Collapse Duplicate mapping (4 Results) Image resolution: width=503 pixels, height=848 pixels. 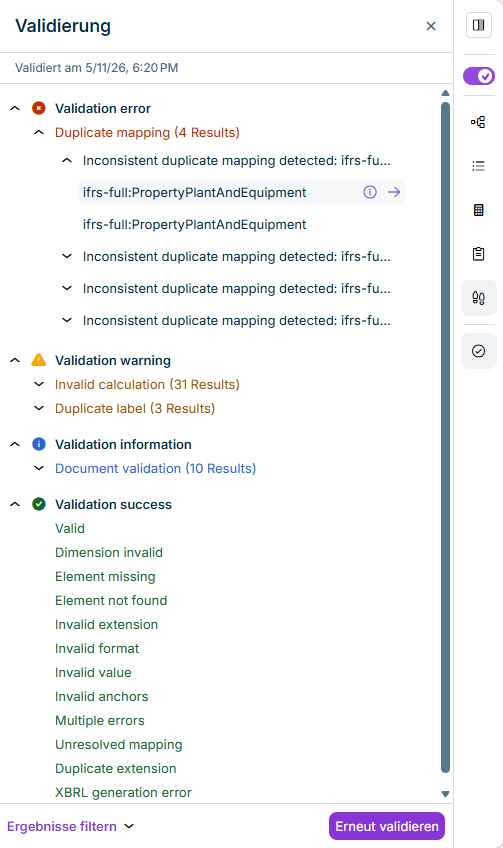39,132
